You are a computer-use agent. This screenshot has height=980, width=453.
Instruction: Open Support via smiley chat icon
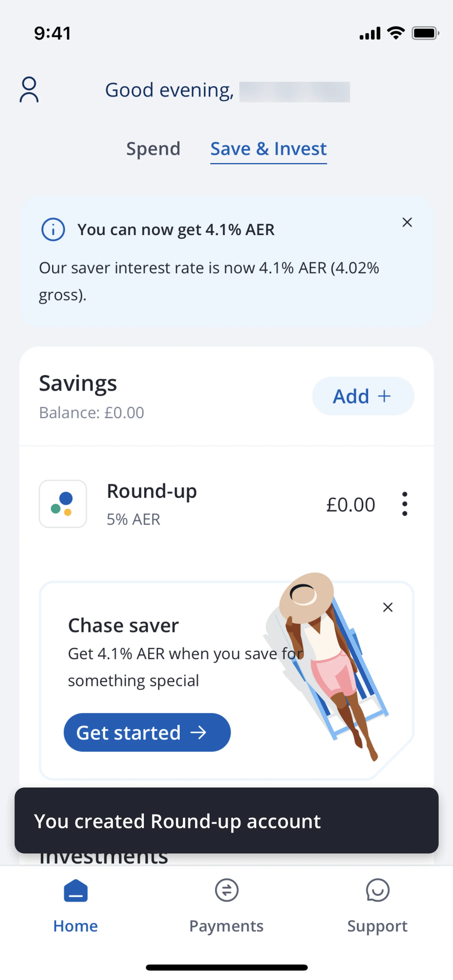(x=377, y=890)
